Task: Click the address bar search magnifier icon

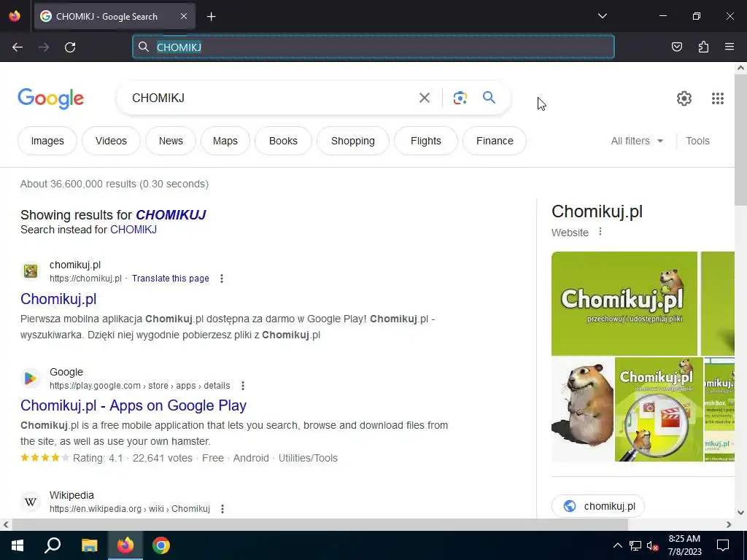Action: coord(144,47)
